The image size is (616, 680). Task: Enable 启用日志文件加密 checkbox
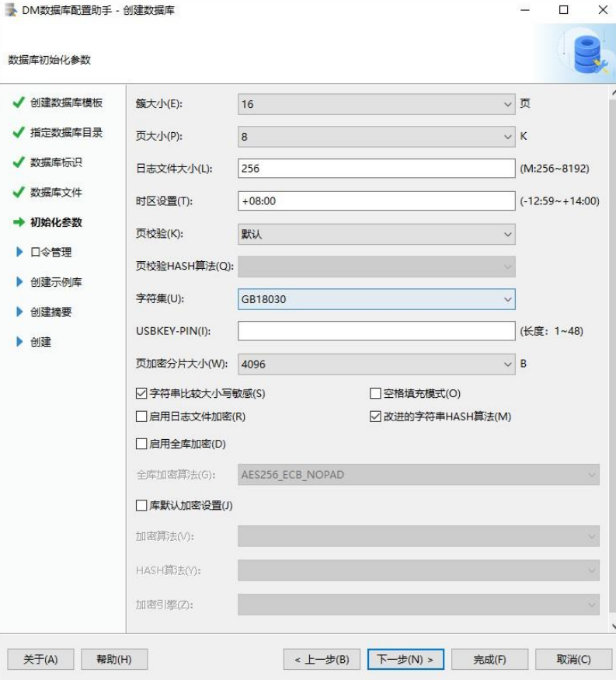point(141,417)
